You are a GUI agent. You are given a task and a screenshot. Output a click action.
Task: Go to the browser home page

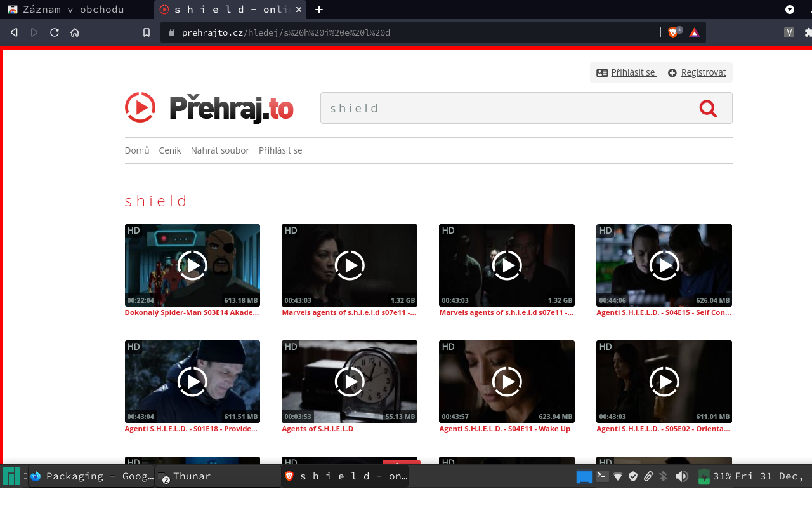click(75, 32)
